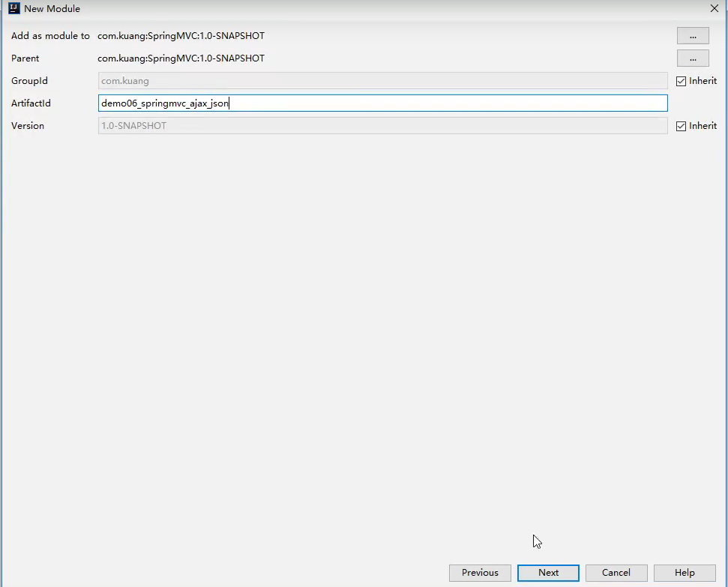The width and height of the screenshot is (728, 587).
Task: Click the New Module title text
Action: coord(52,8)
